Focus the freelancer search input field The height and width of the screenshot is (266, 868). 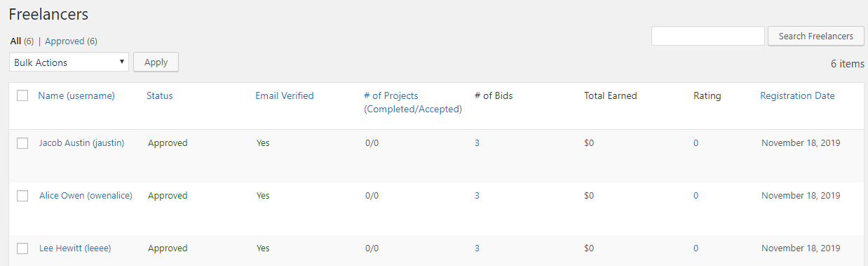click(x=707, y=36)
